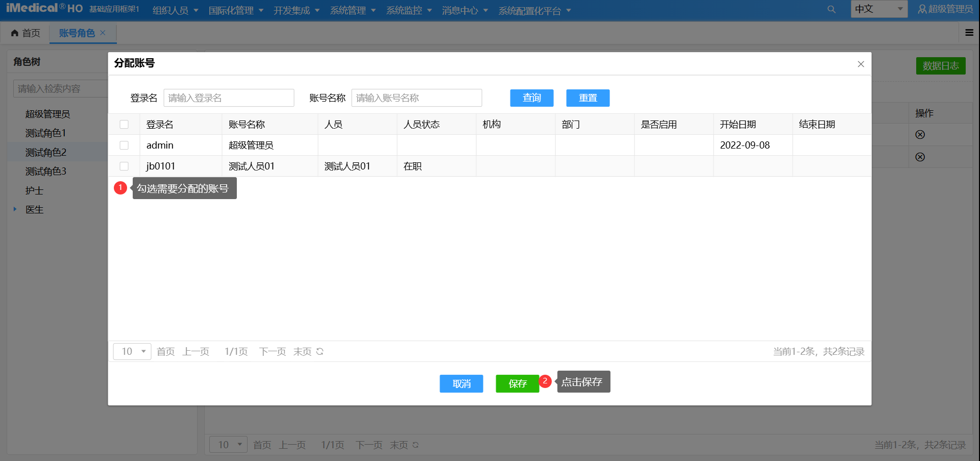Tick the checkbox for admin account

point(124,145)
